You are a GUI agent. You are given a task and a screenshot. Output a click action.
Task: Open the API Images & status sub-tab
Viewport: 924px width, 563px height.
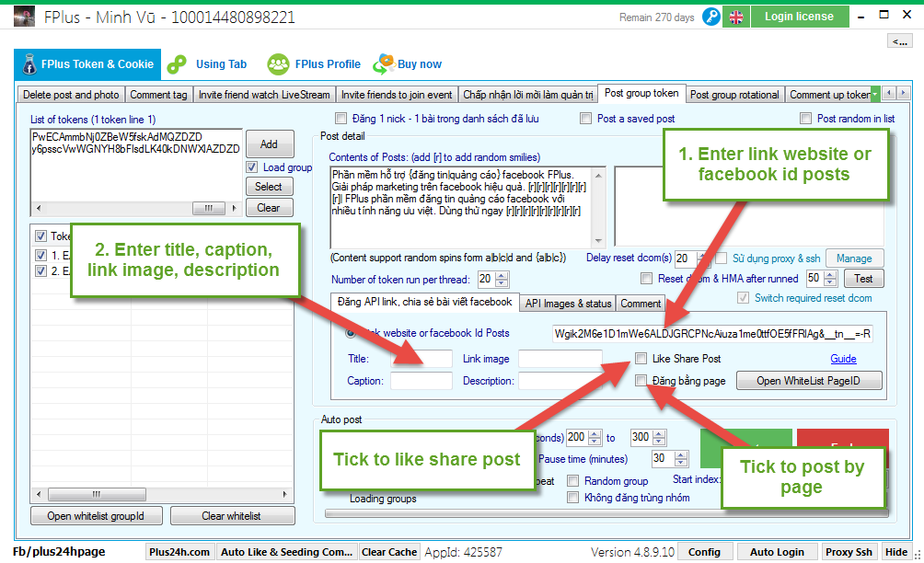tap(568, 304)
